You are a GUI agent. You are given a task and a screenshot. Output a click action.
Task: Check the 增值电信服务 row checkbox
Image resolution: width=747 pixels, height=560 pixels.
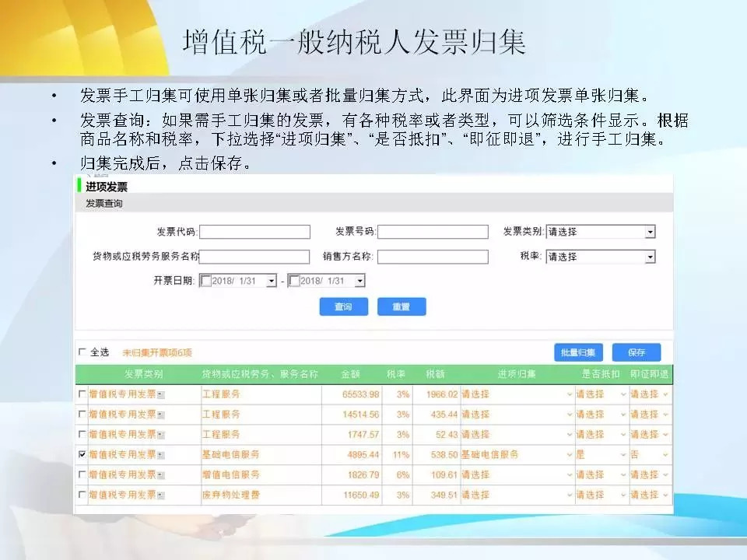[82, 474]
